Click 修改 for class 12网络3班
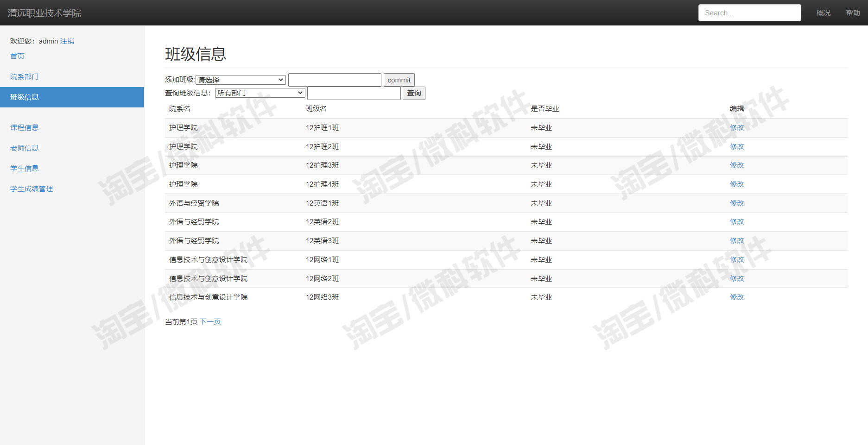Image resolution: width=868 pixels, height=445 pixels. [x=737, y=297]
